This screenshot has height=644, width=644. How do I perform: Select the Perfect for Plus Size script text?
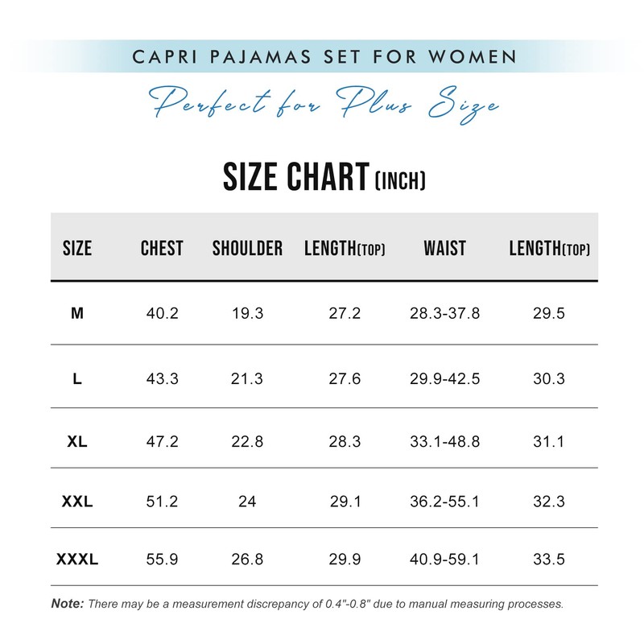324,103
